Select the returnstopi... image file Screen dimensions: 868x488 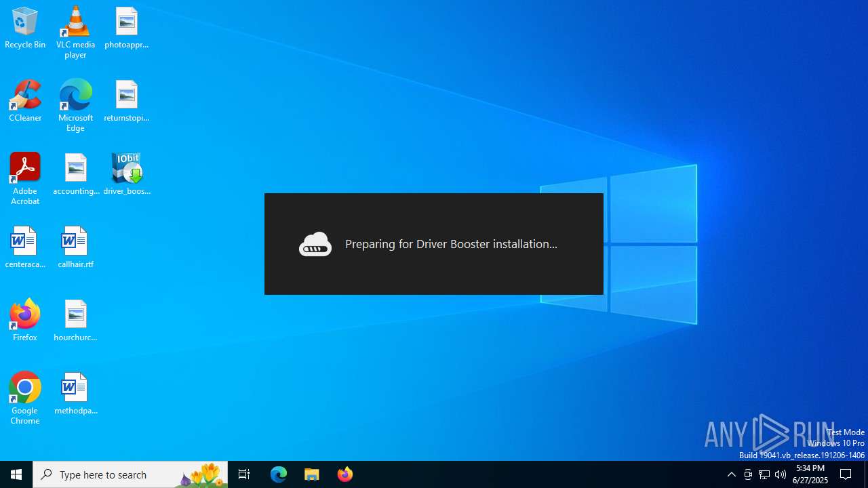point(127,102)
